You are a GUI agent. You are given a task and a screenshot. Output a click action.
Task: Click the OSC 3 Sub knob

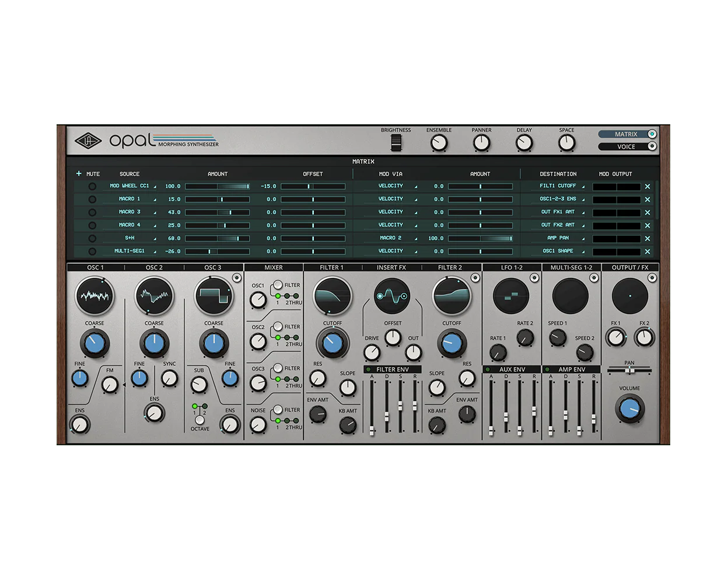(199, 385)
